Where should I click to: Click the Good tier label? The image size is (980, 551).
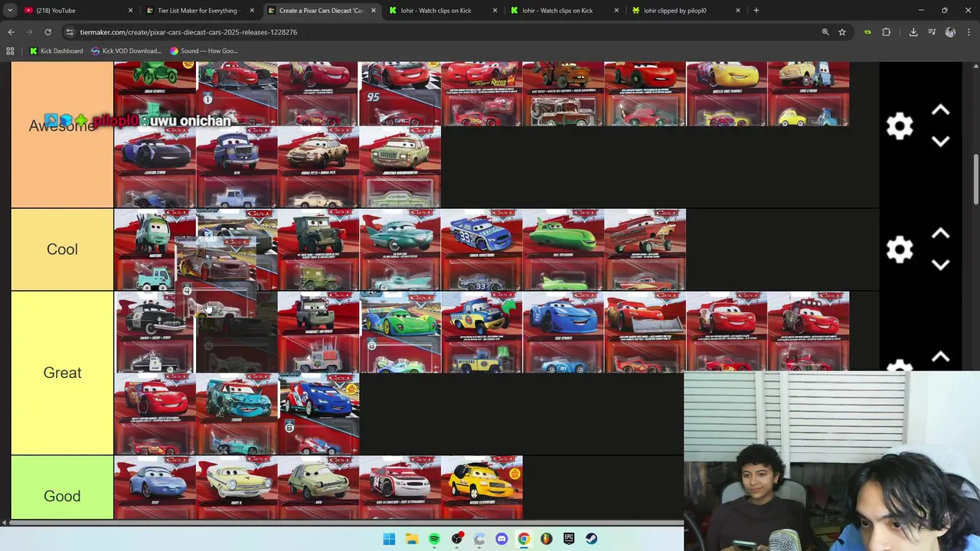62,496
